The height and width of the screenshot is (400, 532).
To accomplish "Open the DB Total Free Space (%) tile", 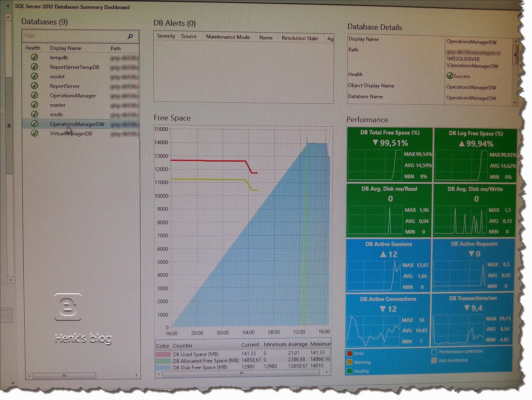I will [390, 155].
